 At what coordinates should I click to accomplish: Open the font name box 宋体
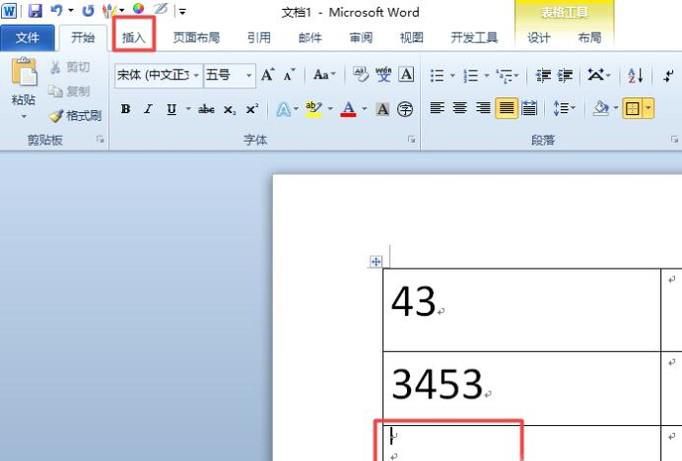[157, 75]
